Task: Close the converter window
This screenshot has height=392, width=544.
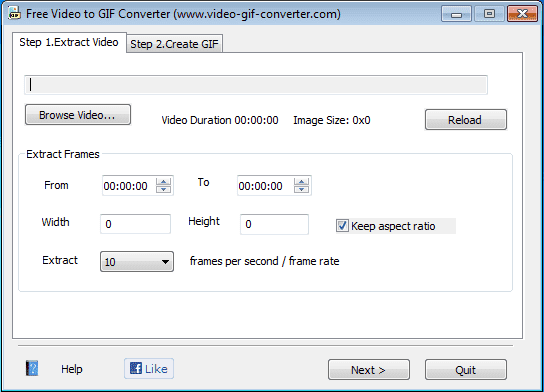Action: 522,14
